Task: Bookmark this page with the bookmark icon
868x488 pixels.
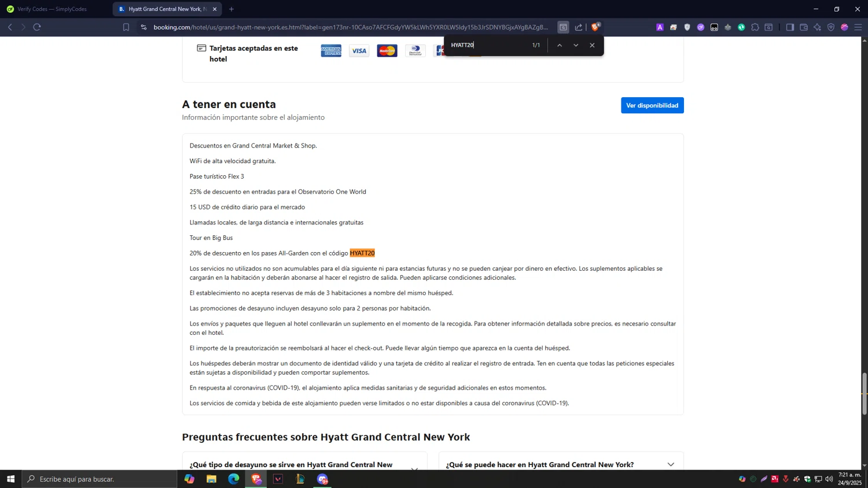Action: point(126,27)
